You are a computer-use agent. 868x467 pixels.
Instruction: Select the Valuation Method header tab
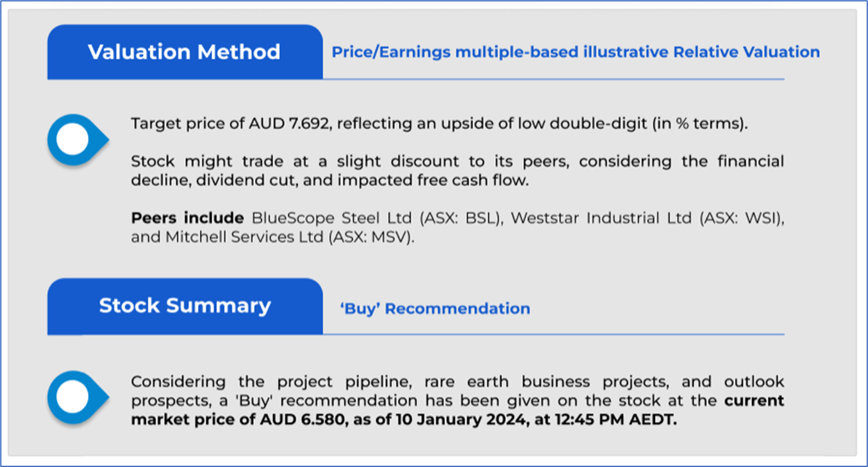click(185, 52)
